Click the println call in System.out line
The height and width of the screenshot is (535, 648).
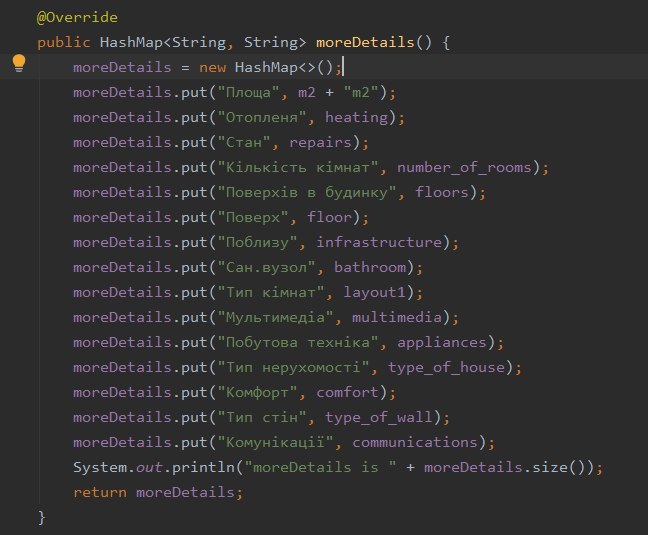point(204,467)
